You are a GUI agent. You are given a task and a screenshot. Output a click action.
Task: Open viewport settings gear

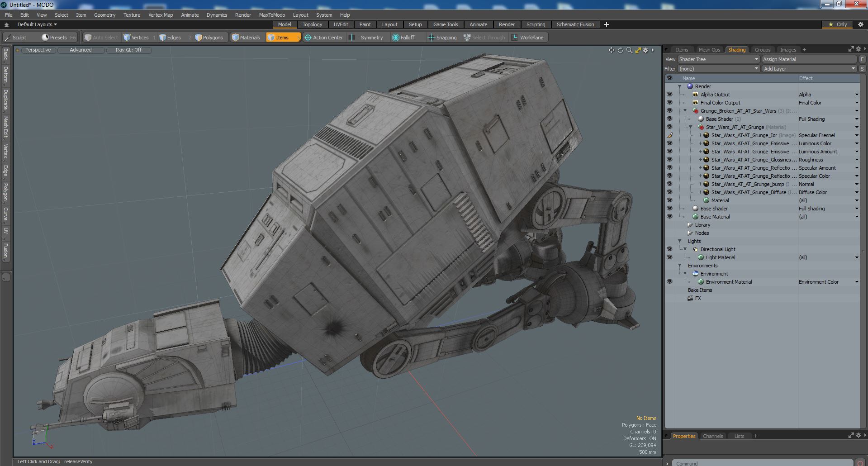[645, 50]
